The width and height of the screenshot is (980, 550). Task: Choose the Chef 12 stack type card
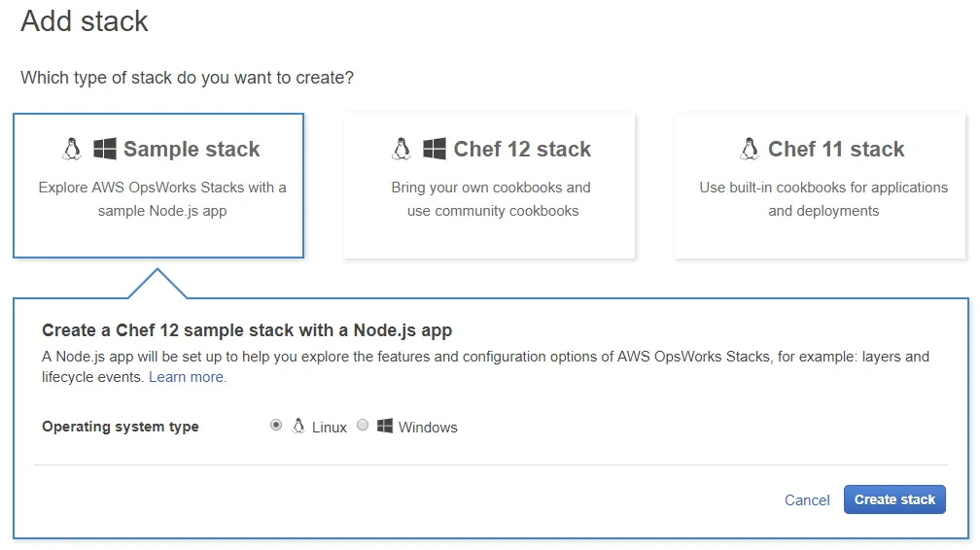pyautogui.click(x=489, y=186)
